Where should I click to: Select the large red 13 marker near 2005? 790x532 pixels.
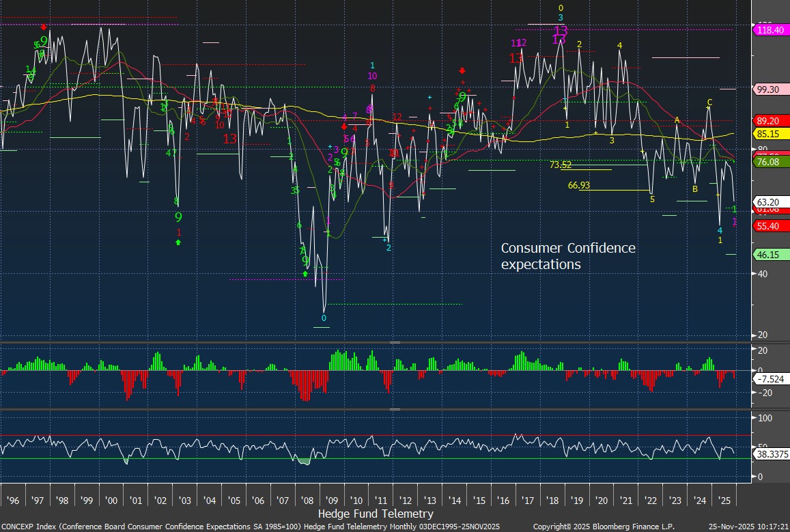pyautogui.click(x=230, y=139)
